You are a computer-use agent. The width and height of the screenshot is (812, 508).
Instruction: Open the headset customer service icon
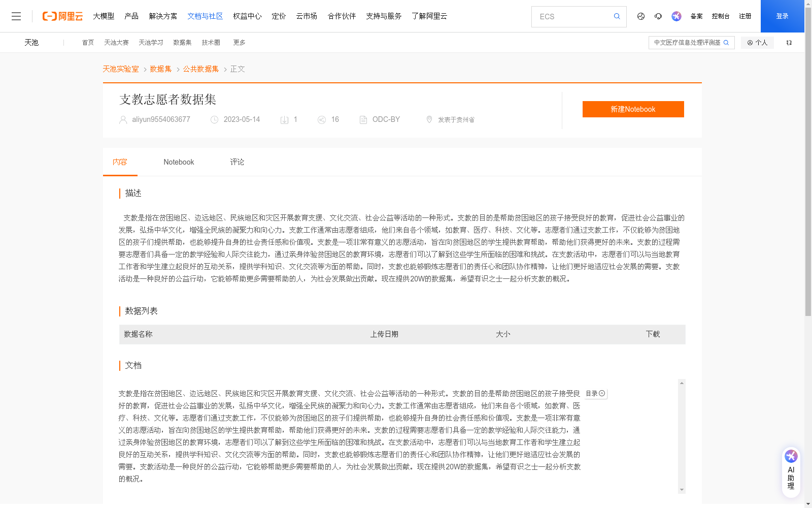658,16
